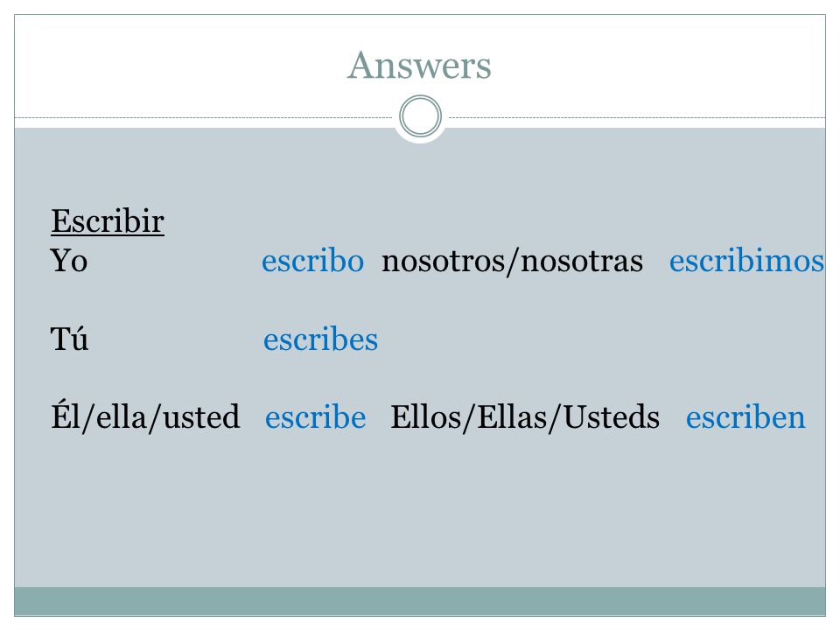Click the Answers slide title
This screenshot has width=840, height=630.
point(419,66)
